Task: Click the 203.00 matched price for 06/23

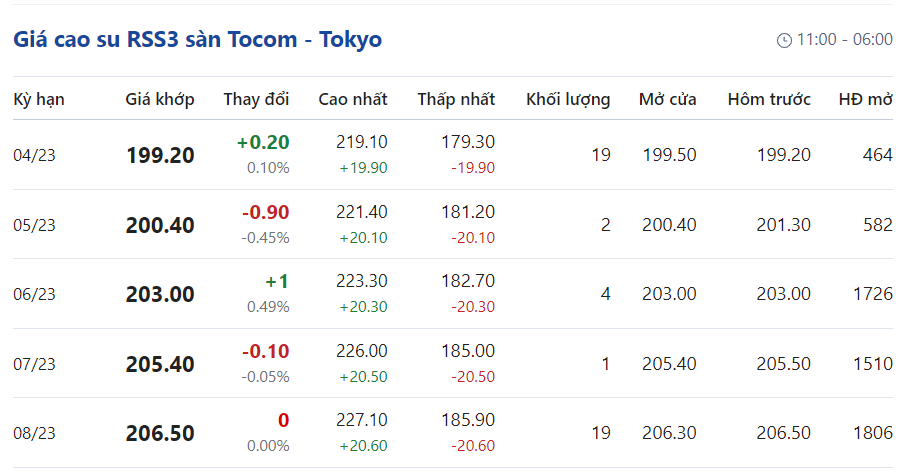Action: (x=160, y=295)
